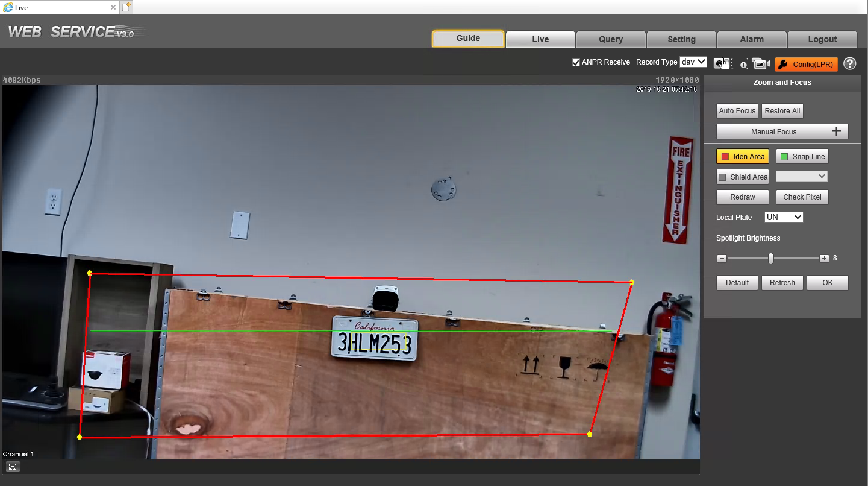868x486 pixels.
Task: Select the Iden Area drawing mode
Action: [743, 157]
